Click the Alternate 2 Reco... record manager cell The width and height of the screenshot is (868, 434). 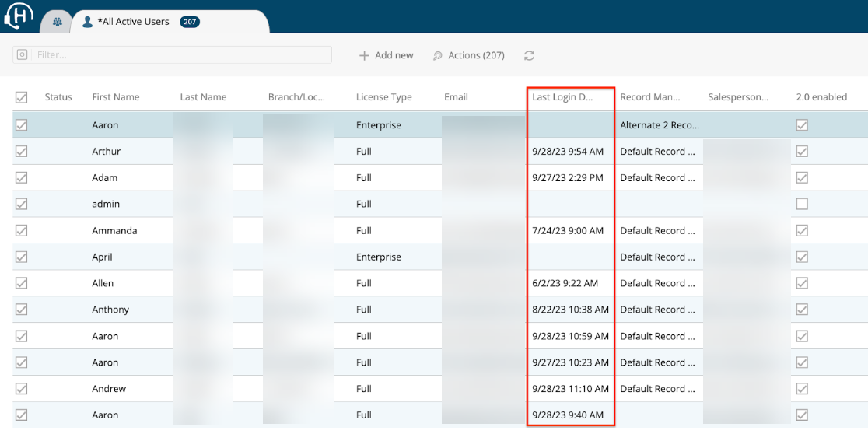click(x=660, y=125)
